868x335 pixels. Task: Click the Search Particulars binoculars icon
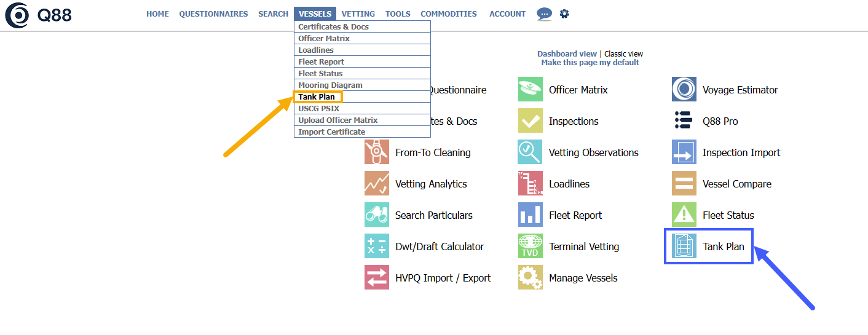click(x=377, y=215)
